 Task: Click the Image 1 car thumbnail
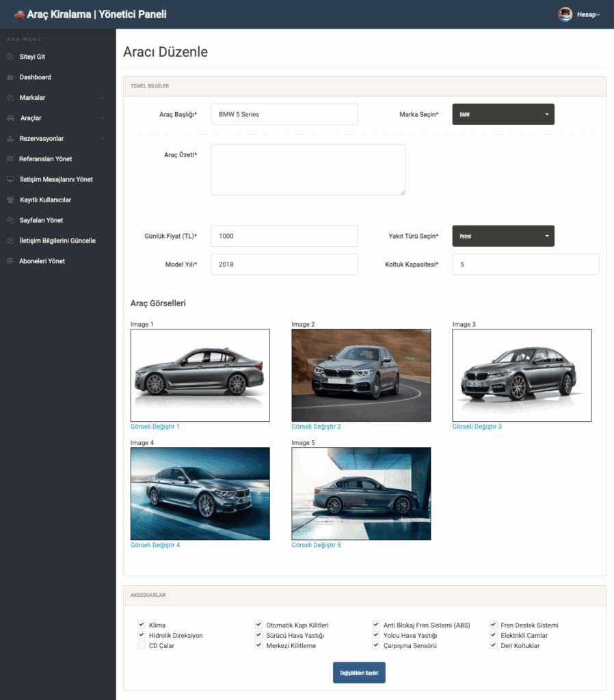[200, 375]
